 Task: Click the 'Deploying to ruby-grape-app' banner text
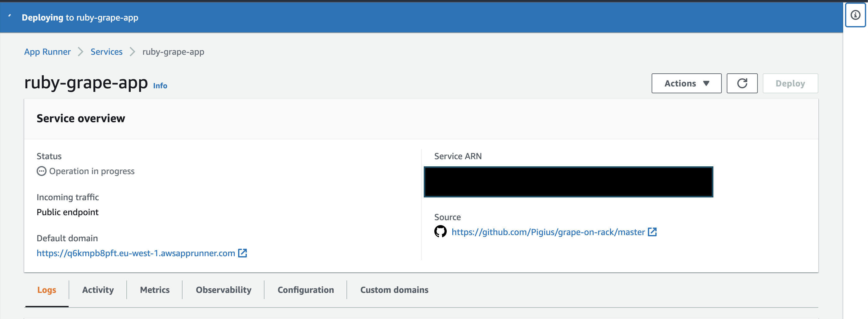pos(80,17)
